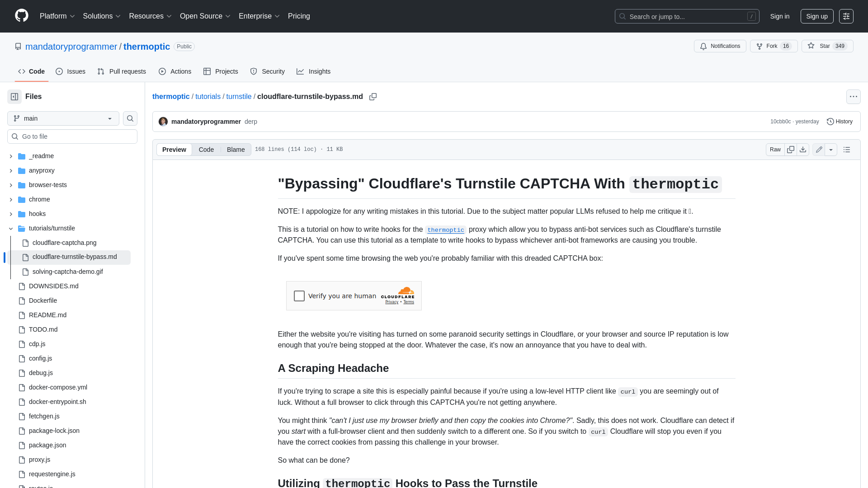Open the main branch dropdown
868x488 pixels.
click(63, 118)
